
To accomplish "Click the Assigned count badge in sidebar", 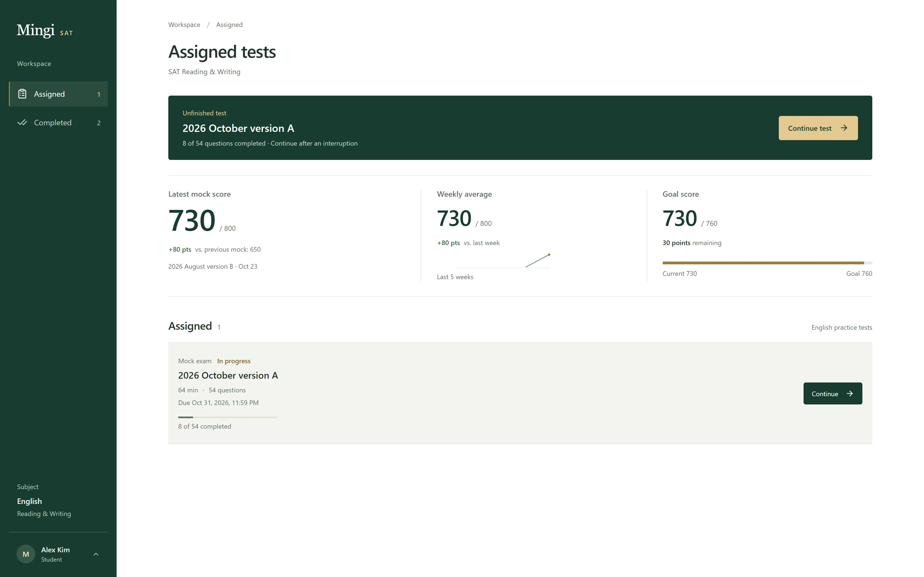I will point(98,94).
